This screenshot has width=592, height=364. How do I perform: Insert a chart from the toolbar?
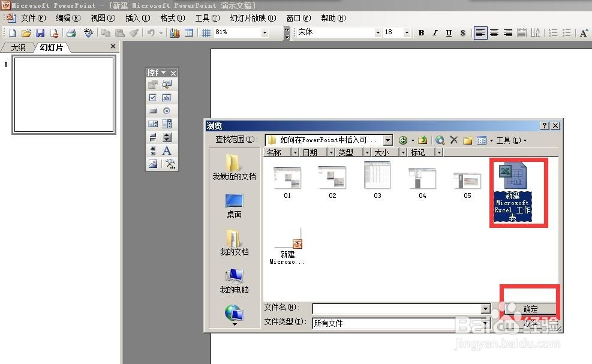point(175,33)
